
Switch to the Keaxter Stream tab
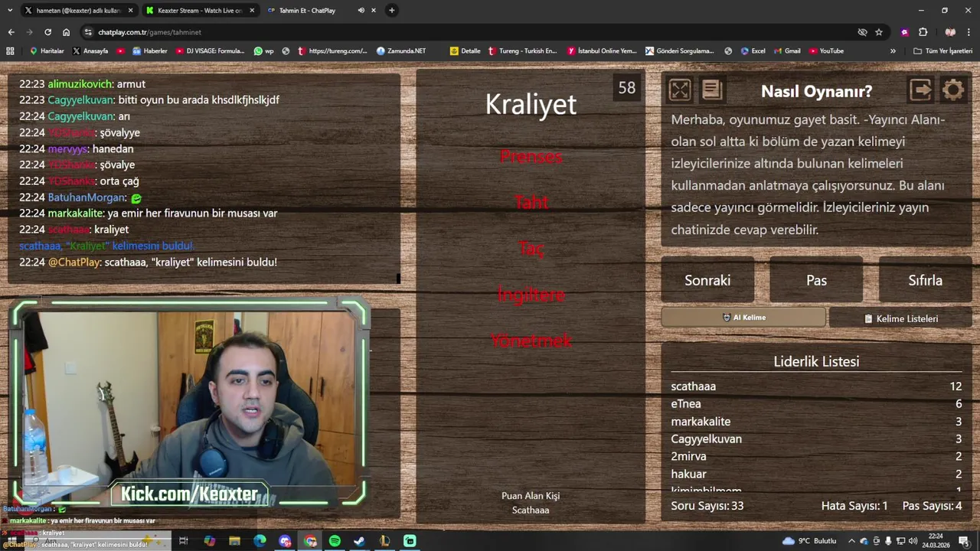pos(199,11)
